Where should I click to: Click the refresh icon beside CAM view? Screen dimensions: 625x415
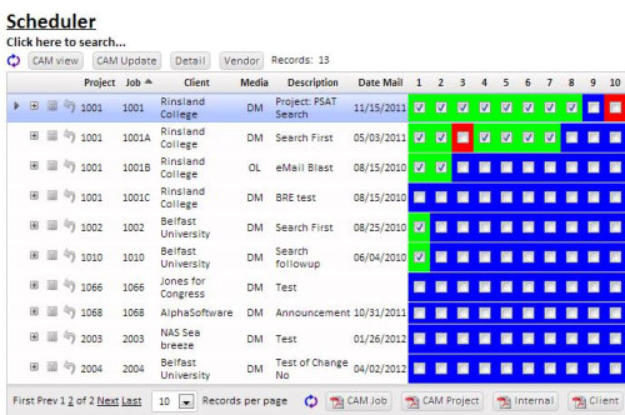coord(13,61)
